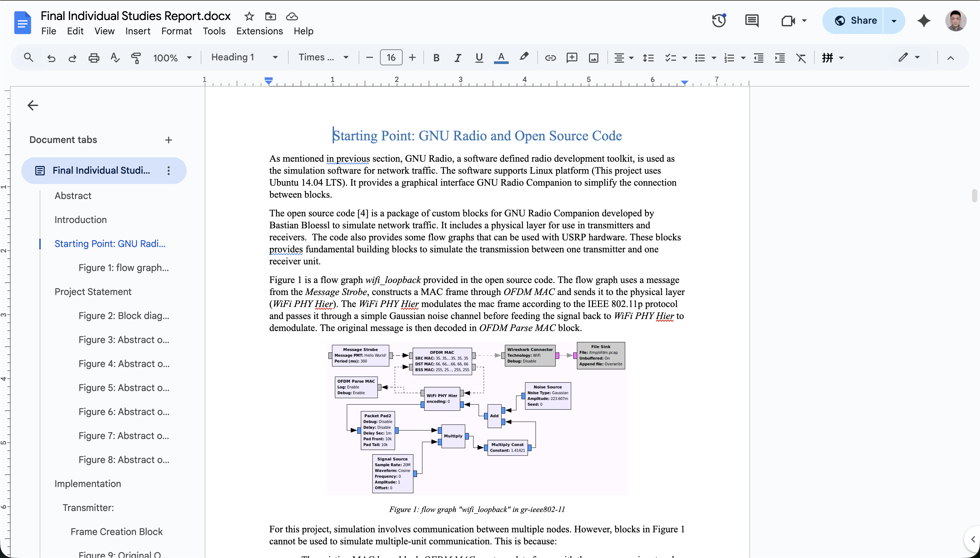The image size is (980, 558).
Task: Click the font size input field
Action: pyautogui.click(x=391, y=57)
